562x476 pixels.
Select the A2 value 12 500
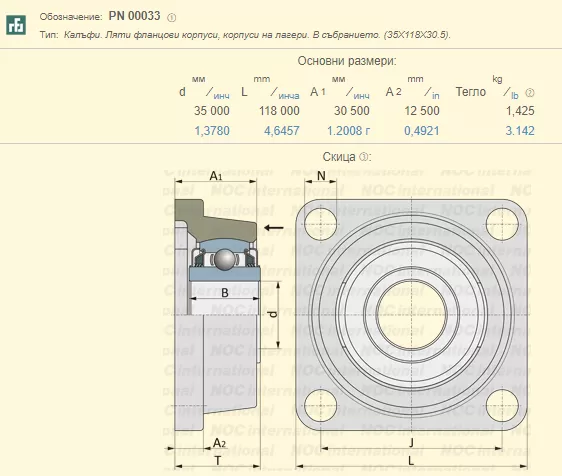click(x=422, y=111)
